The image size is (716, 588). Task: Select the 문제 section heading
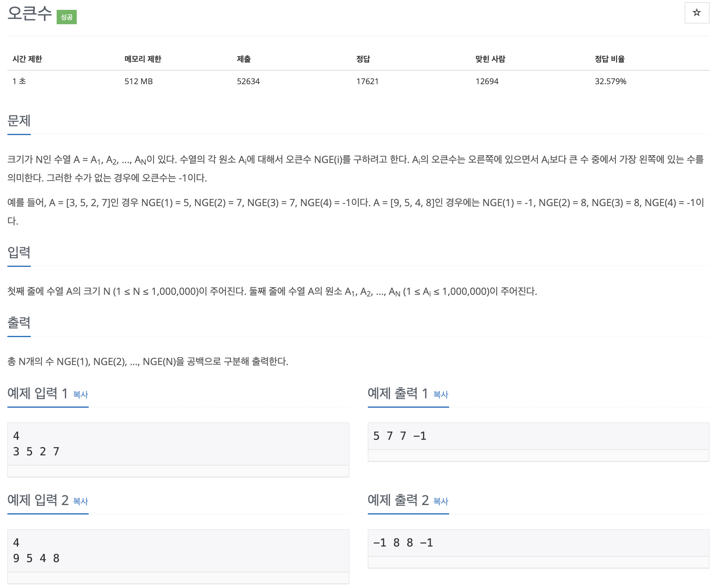[19, 121]
